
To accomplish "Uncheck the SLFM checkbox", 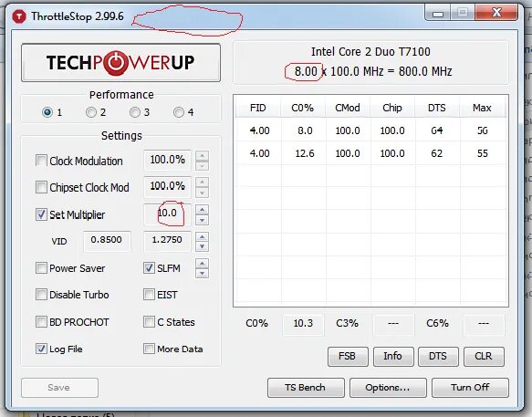I will (x=149, y=268).
